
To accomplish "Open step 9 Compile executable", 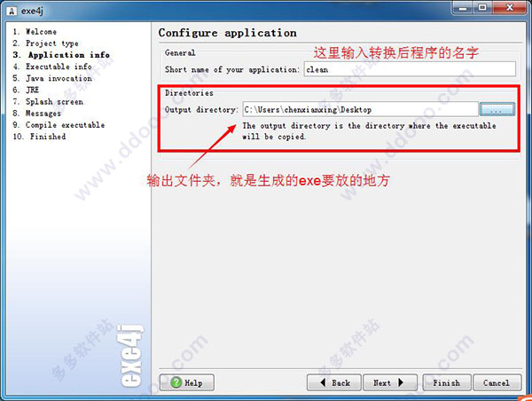I will [x=59, y=124].
